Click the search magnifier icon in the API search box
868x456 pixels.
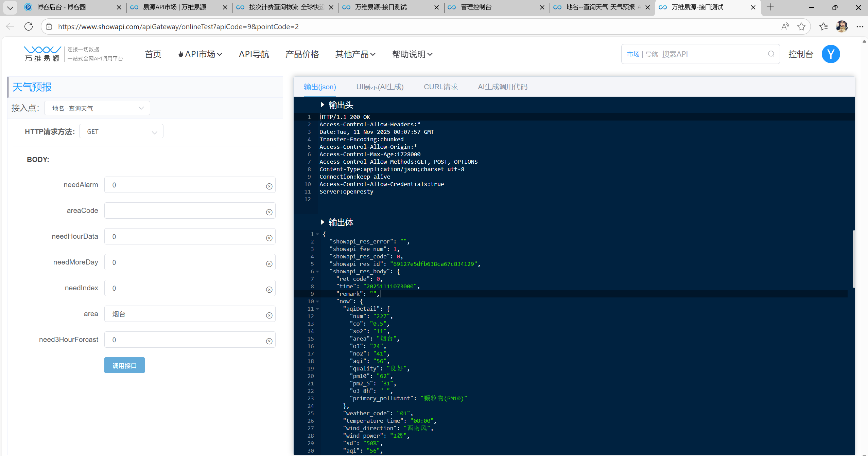click(771, 54)
